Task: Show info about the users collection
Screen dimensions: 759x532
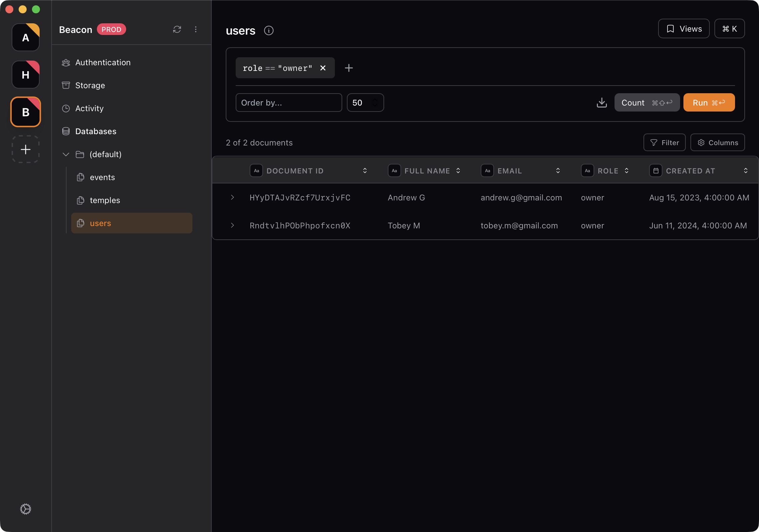Action: click(269, 31)
